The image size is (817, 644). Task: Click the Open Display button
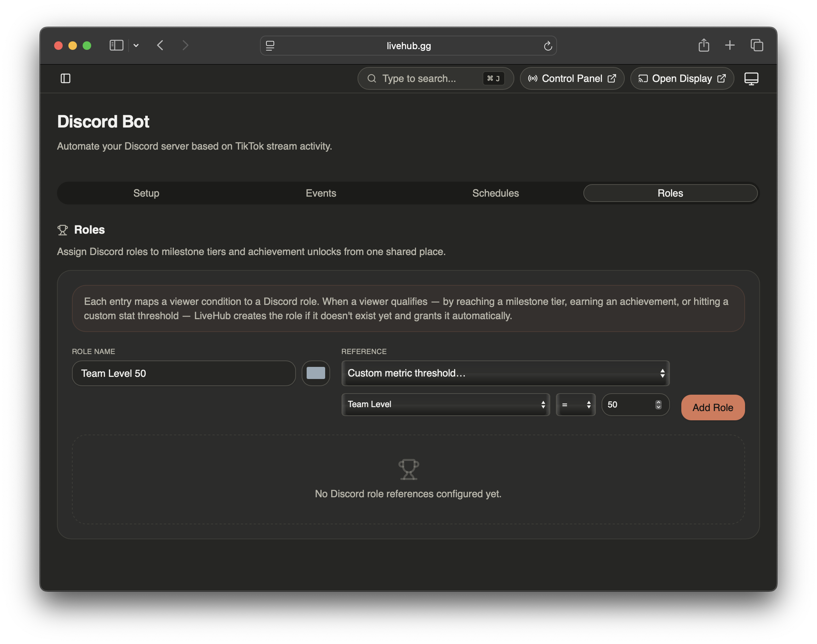coord(682,78)
